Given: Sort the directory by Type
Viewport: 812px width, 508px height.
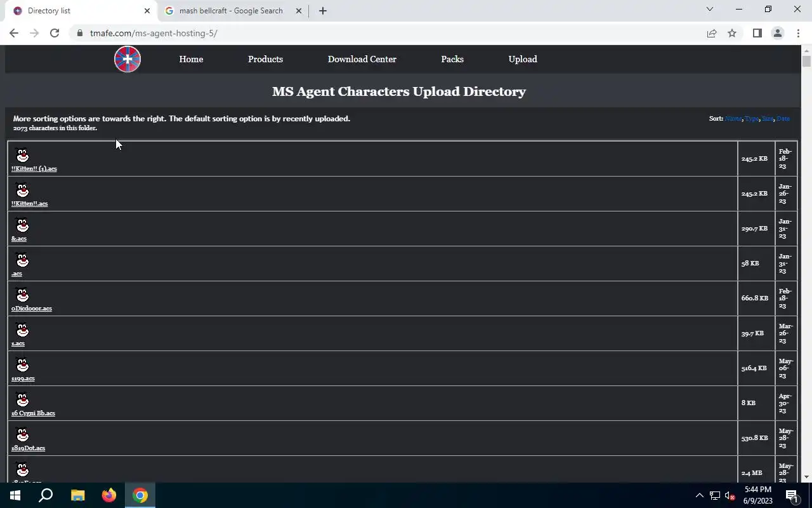Looking at the screenshot, I should [752, 119].
